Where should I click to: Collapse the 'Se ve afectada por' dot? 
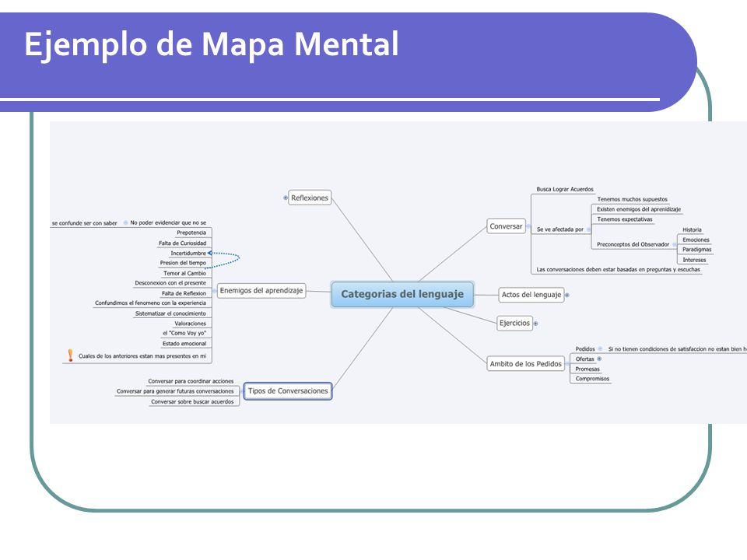point(588,229)
